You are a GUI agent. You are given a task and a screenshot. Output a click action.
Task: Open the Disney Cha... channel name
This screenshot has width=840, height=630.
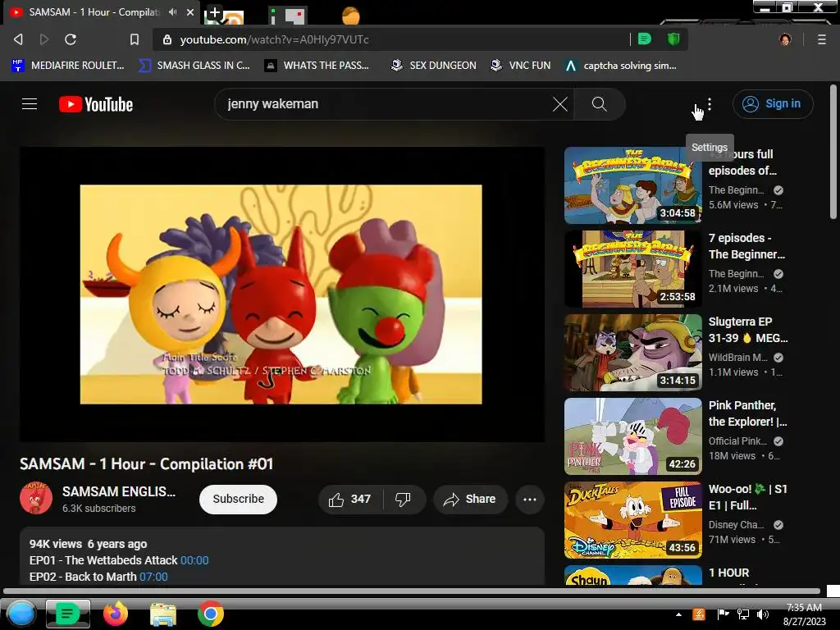click(737, 524)
